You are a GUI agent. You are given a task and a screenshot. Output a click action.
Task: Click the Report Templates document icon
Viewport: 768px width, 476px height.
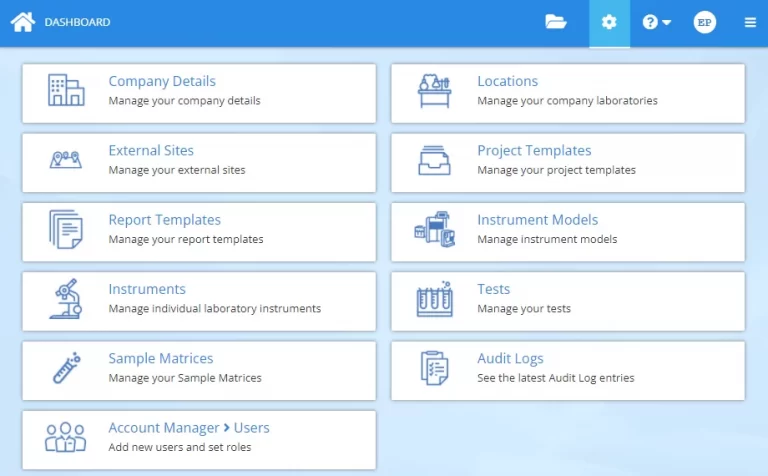click(66, 229)
